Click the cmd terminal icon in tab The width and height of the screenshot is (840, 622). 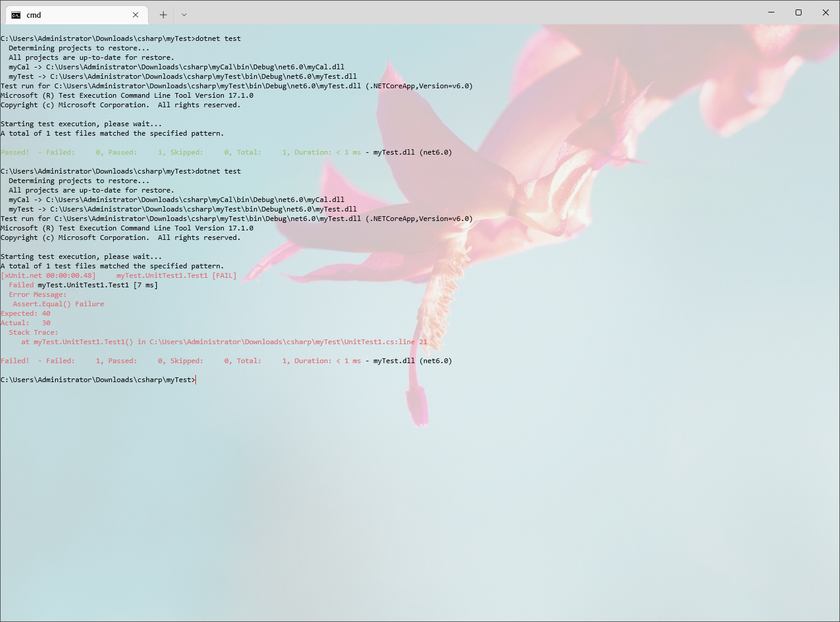(16, 15)
